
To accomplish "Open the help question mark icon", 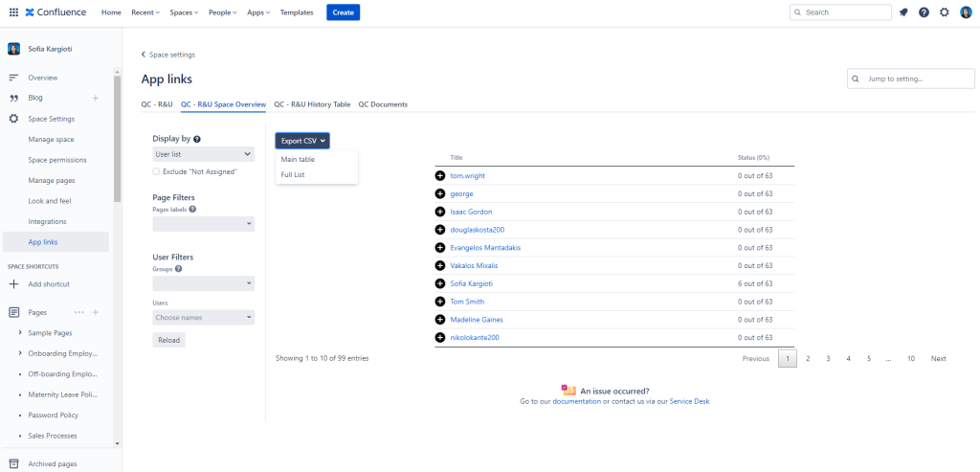I will click(x=924, y=12).
